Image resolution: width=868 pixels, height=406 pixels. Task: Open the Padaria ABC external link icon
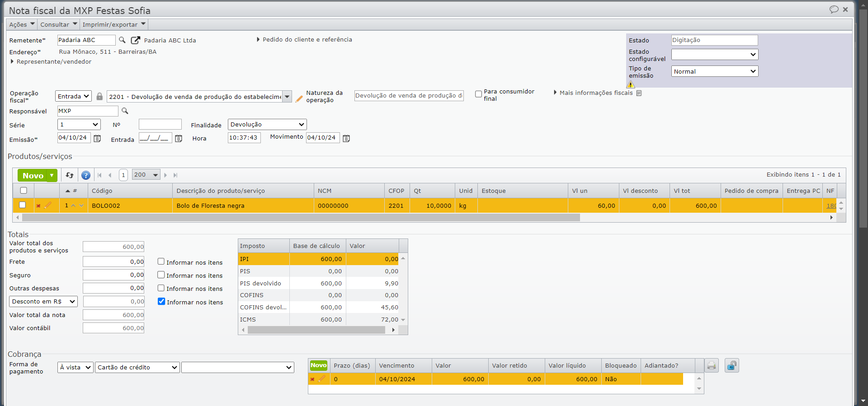135,40
